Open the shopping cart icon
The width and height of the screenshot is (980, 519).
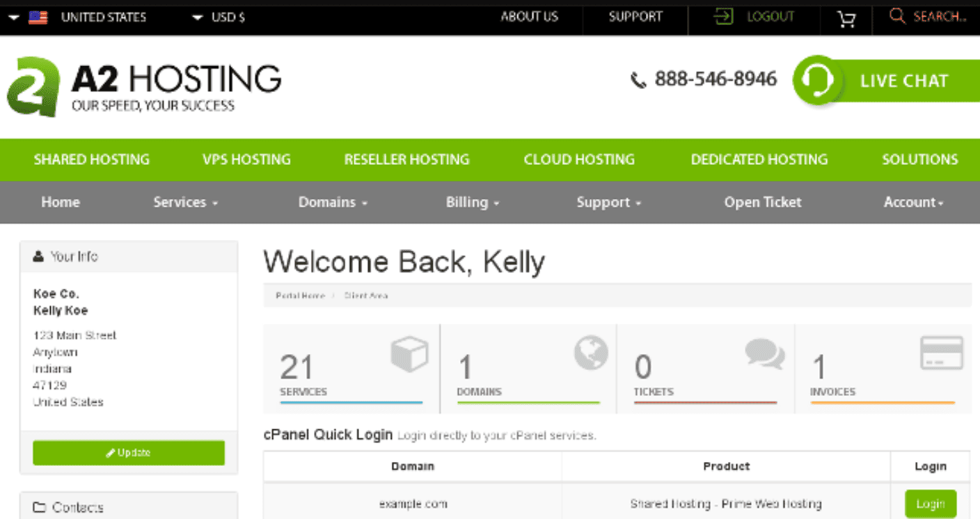point(846,17)
